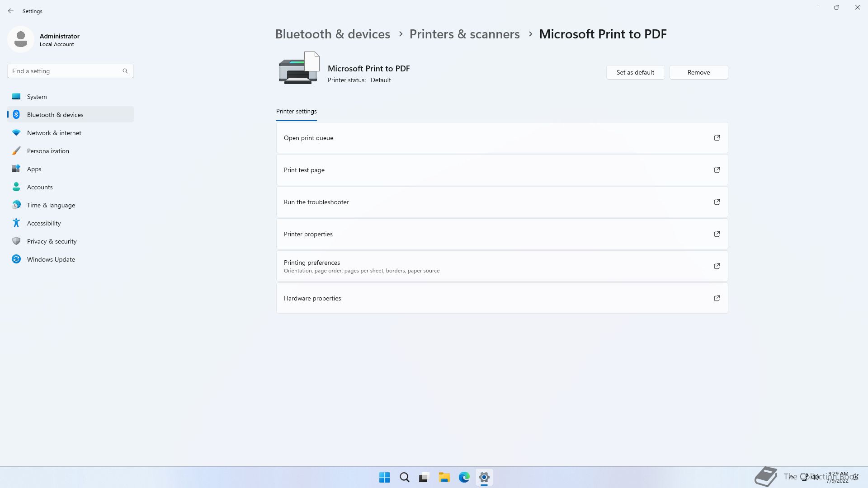Click the Privacy shield icon

tap(16, 241)
